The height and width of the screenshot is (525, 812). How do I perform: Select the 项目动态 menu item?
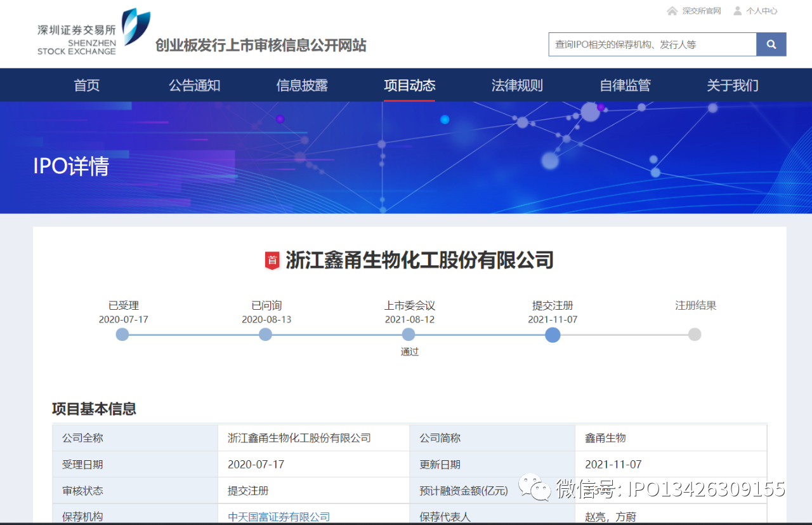point(410,85)
